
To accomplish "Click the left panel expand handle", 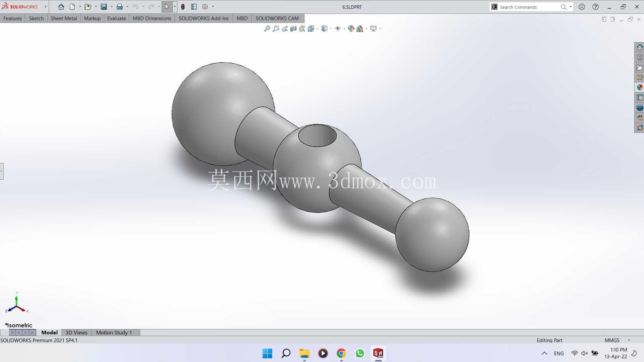I will tap(2, 171).
